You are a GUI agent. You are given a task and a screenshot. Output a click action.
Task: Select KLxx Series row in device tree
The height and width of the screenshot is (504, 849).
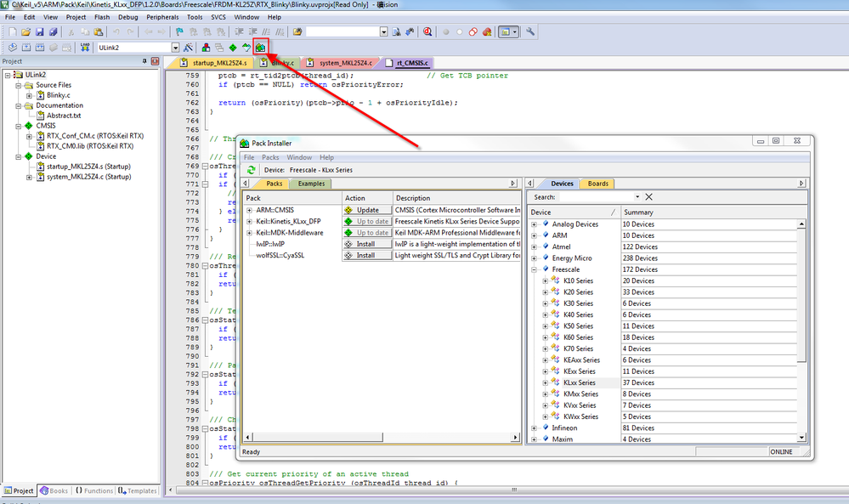580,382
